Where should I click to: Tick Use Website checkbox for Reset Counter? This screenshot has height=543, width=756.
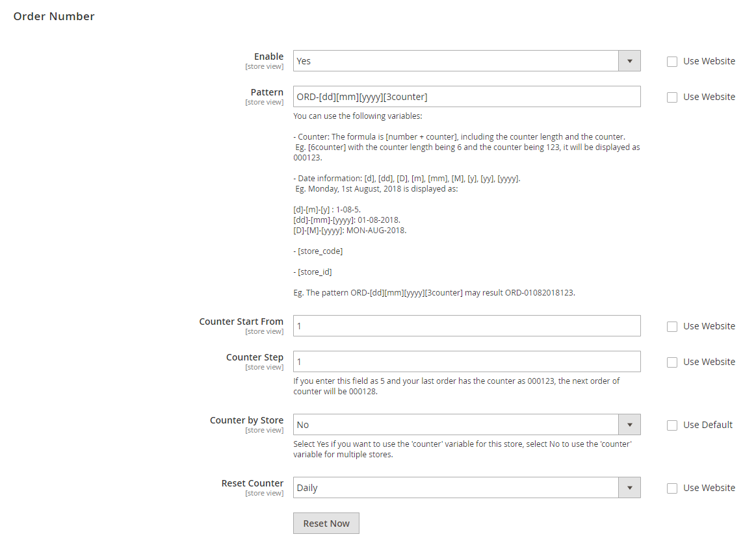[x=672, y=488]
